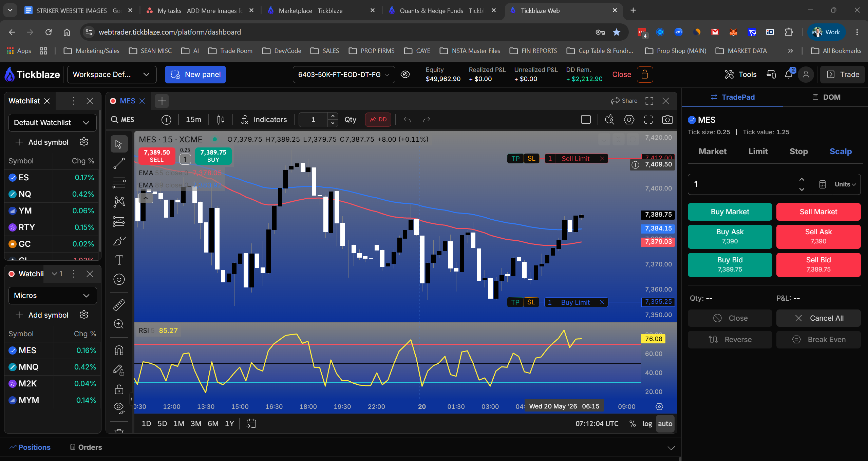Open account selector 6403-50K-FT-EOD-DT-FG
Image resolution: width=868 pixels, height=461 pixels.
click(x=344, y=75)
